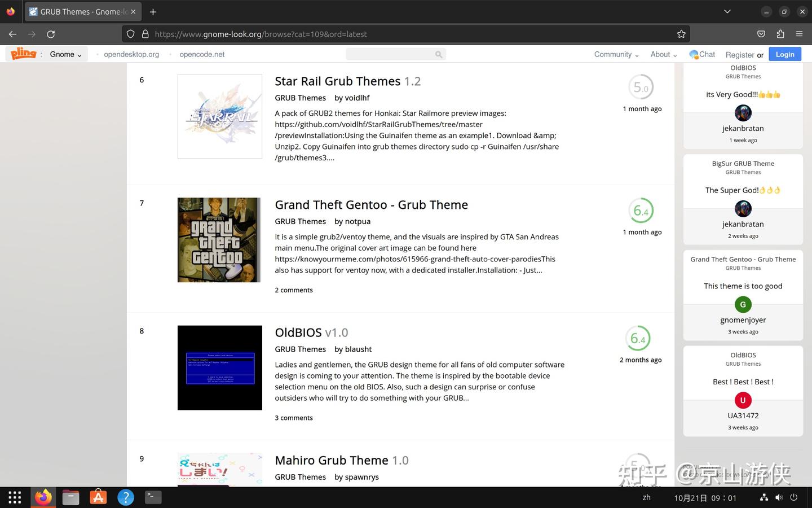
Task: Open the file manager from the taskbar
Action: click(70, 497)
